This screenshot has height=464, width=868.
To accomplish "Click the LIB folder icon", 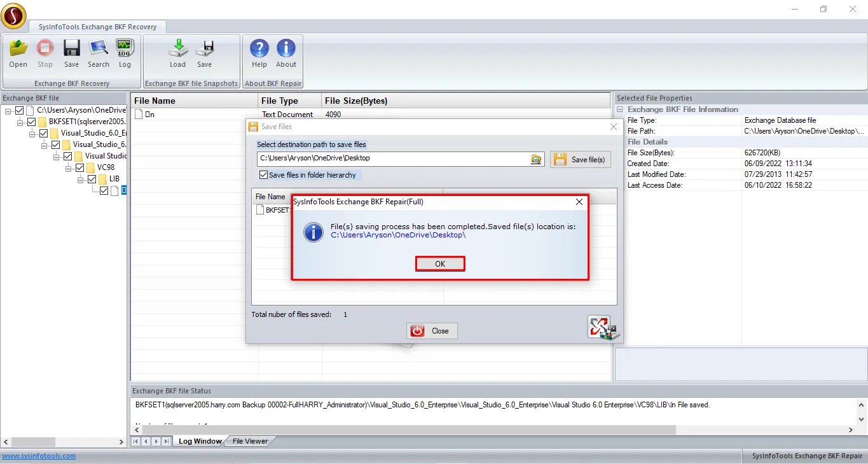I will tap(102, 179).
